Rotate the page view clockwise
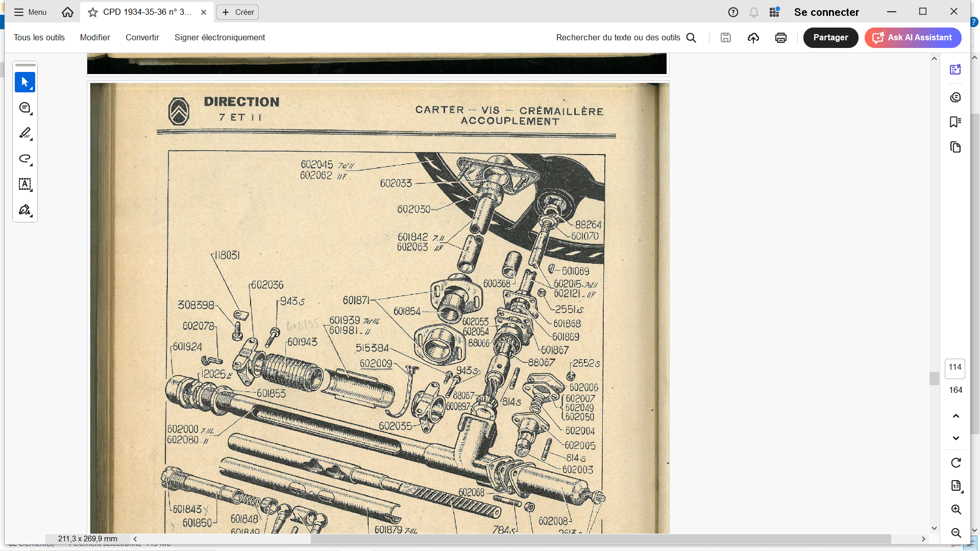 click(956, 463)
